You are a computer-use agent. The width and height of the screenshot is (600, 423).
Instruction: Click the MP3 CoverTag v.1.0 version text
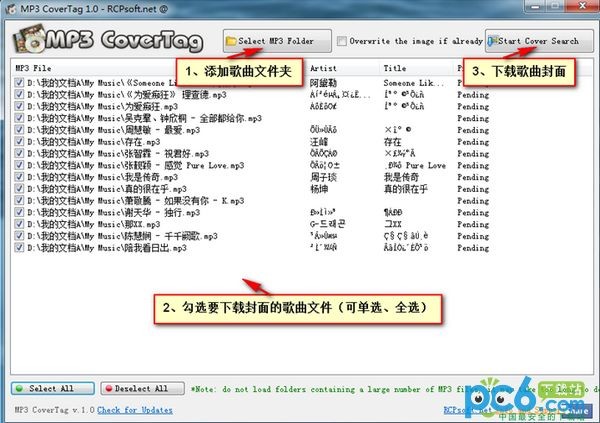pos(54,410)
